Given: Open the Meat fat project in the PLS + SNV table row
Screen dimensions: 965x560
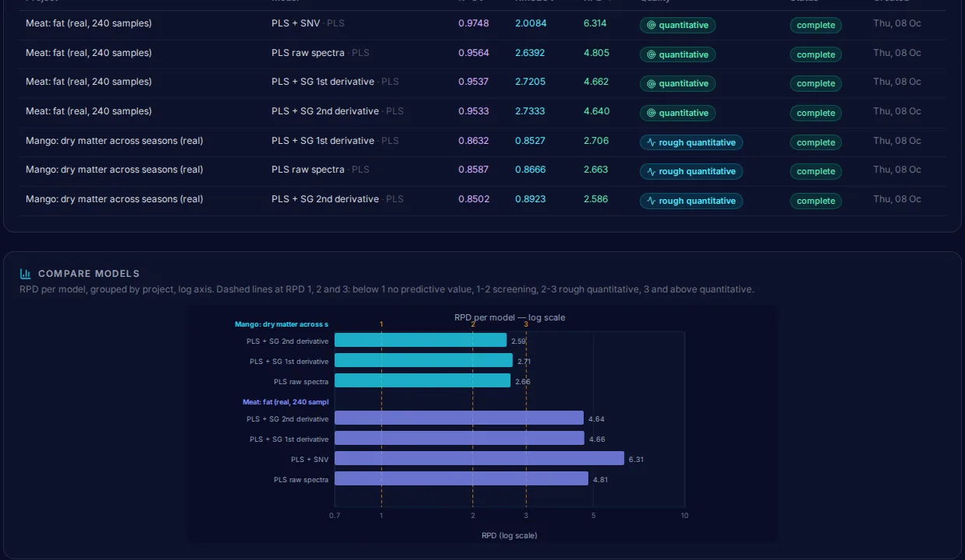Looking at the screenshot, I should (x=89, y=23).
